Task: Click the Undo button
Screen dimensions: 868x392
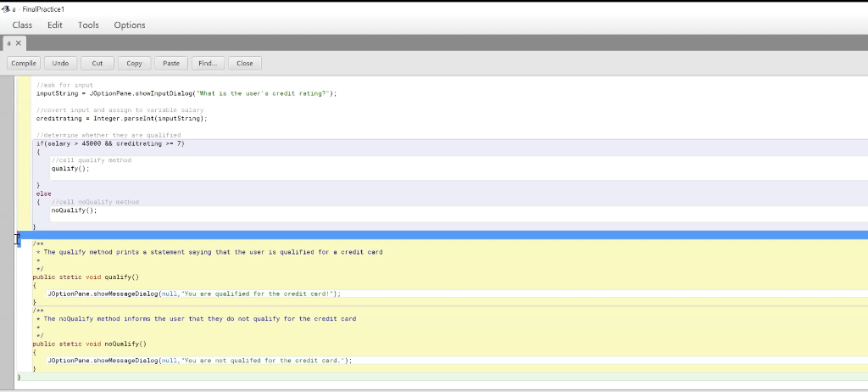Action: [60, 63]
